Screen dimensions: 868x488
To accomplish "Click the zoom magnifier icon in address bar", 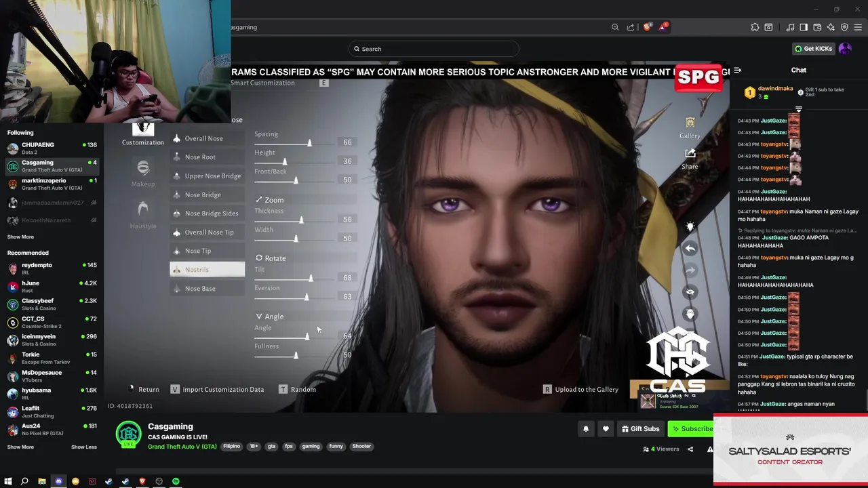I will click(x=615, y=27).
